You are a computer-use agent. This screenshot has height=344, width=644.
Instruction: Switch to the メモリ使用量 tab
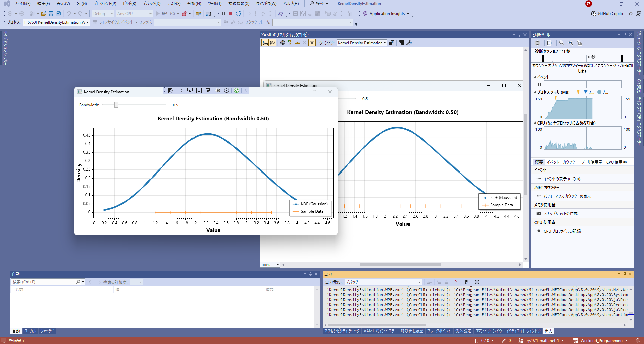tap(592, 162)
